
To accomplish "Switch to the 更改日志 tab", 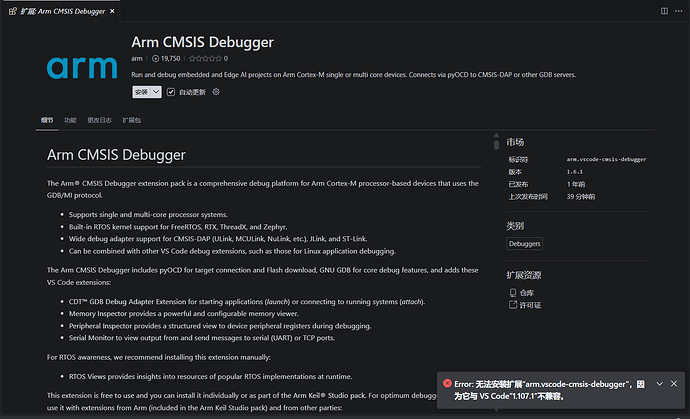I will (x=99, y=120).
